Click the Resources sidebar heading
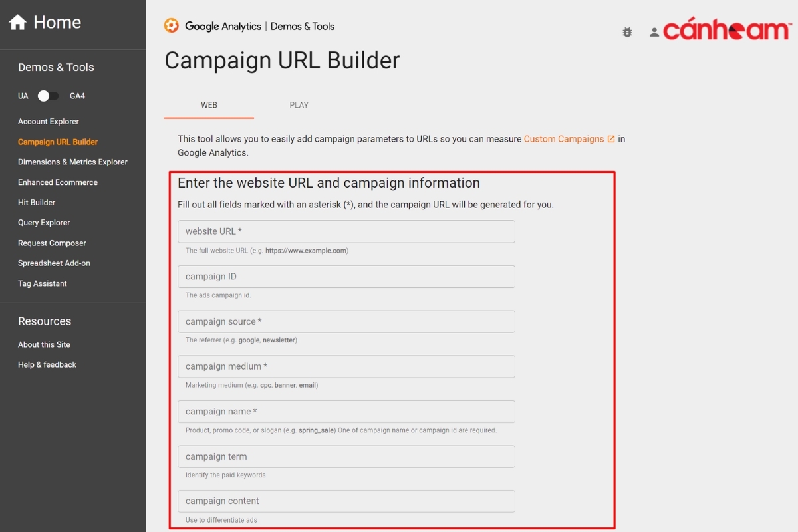Screen dimensions: 798x532 point(45,321)
